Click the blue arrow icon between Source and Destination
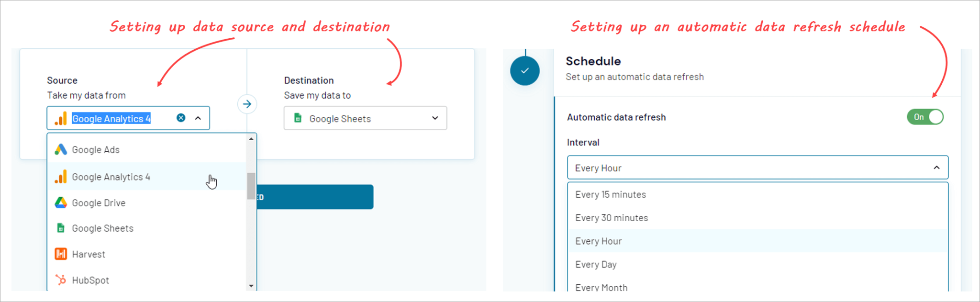The image size is (980, 302). click(x=247, y=104)
